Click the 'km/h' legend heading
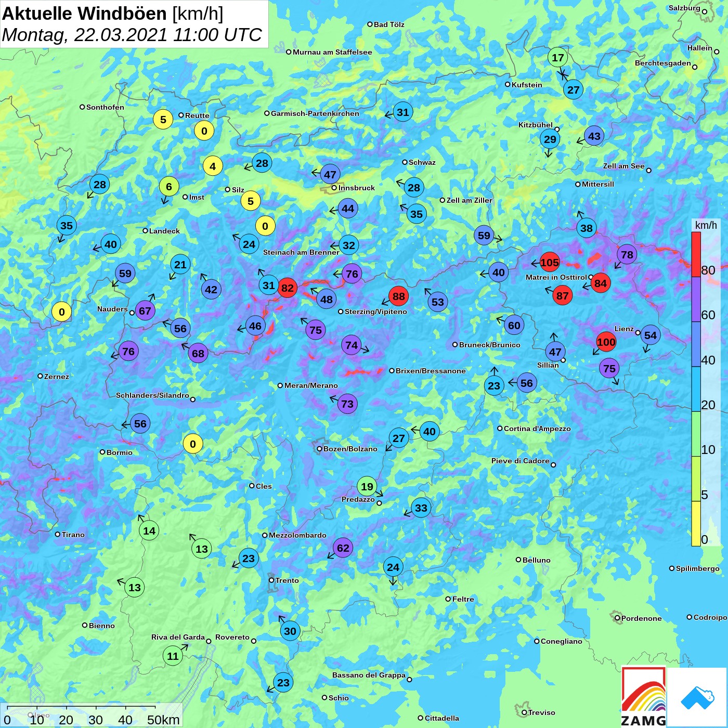 pyautogui.click(x=706, y=225)
